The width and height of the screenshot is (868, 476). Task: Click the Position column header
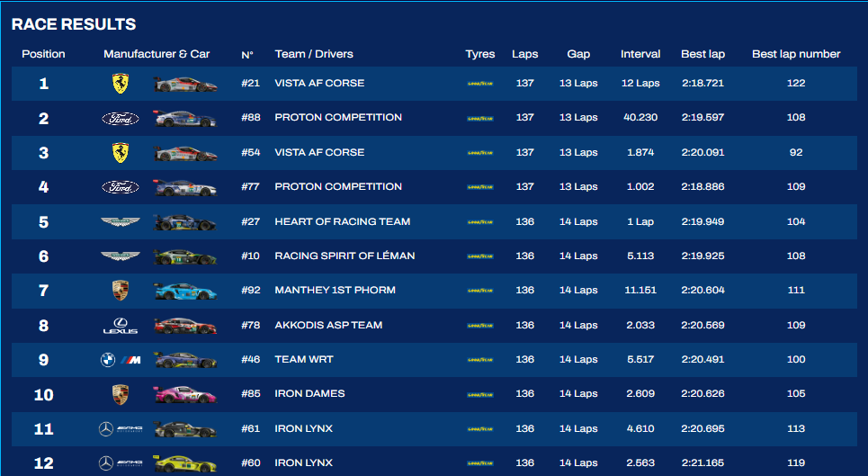(x=43, y=54)
